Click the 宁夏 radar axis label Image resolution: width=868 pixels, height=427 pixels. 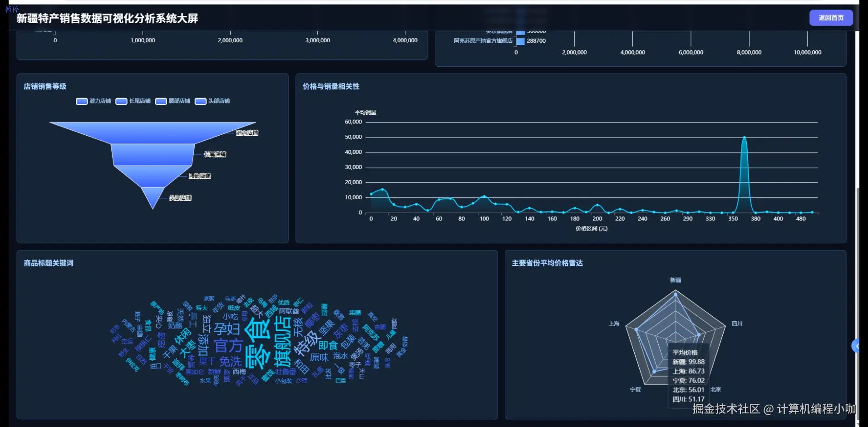636,389
